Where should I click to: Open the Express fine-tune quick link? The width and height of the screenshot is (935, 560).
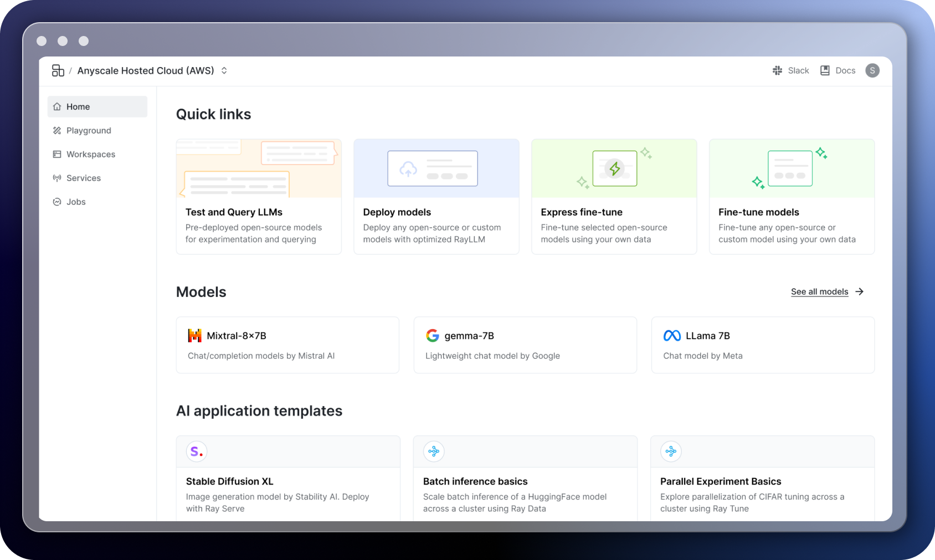[614, 197]
